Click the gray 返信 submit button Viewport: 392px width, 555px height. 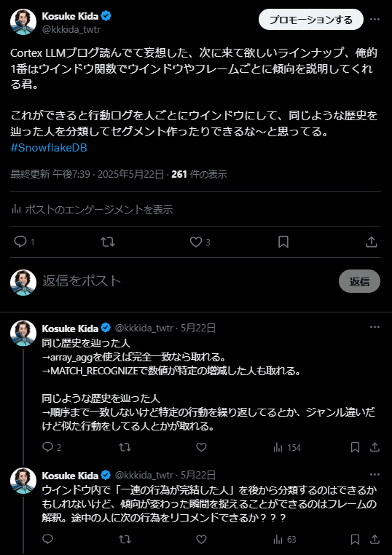click(x=359, y=281)
